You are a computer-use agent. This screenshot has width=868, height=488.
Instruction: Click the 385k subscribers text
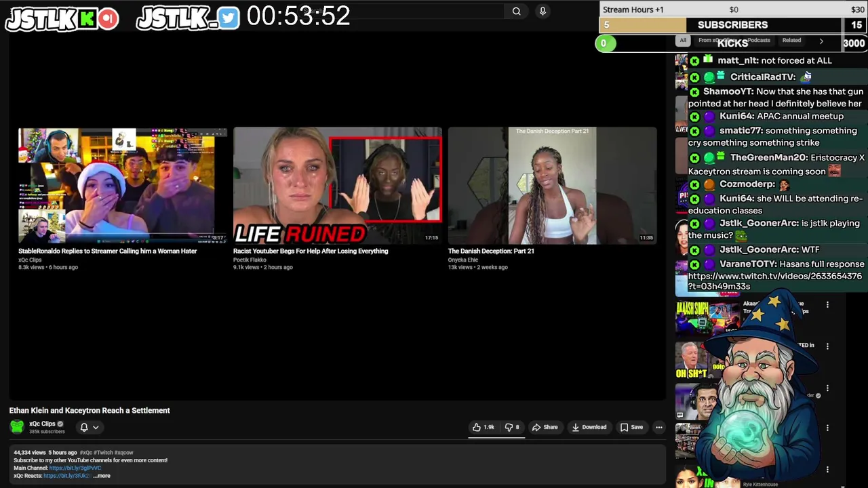point(47,432)
